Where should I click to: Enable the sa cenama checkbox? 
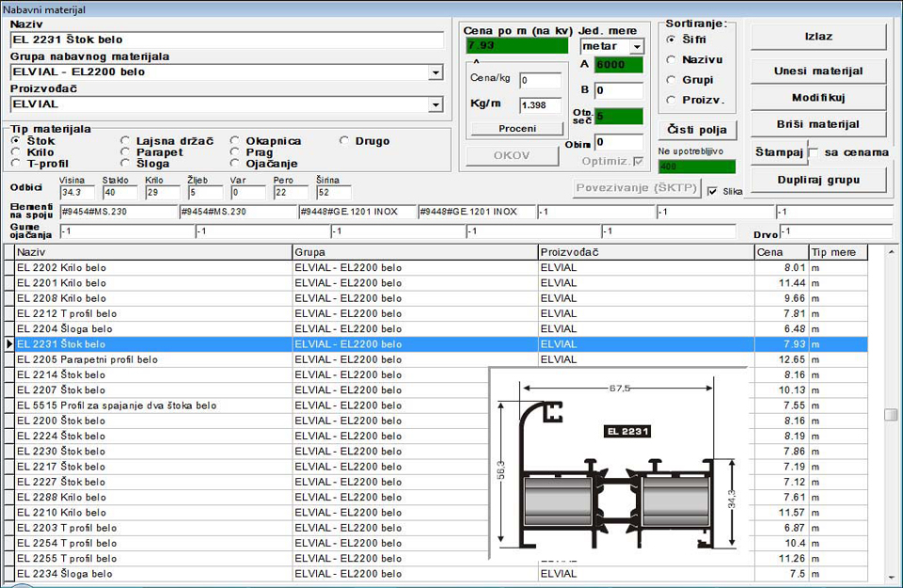[x=814, y=152]
